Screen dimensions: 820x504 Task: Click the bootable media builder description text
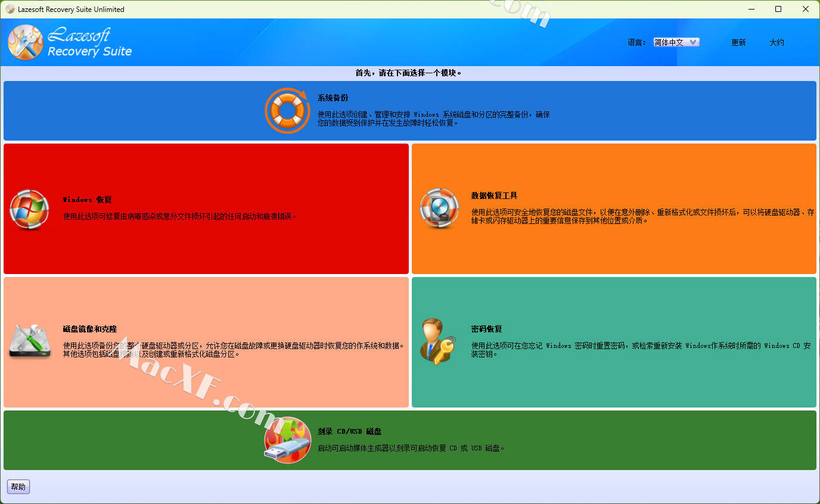click(411, 448)
